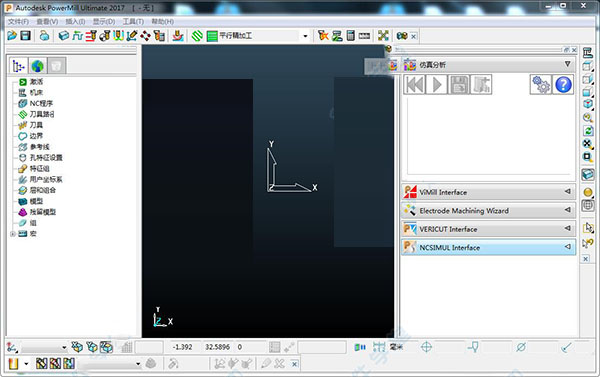Open the tool selector dropdown arrow
The image size is (600, 377).
[x=26, y=364]
